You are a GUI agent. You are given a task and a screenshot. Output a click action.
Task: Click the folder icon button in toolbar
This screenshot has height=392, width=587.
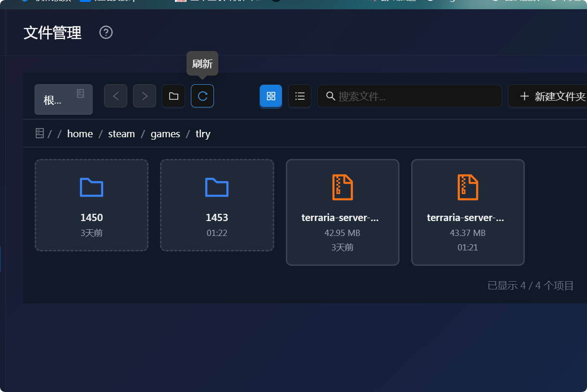(173, 96)
